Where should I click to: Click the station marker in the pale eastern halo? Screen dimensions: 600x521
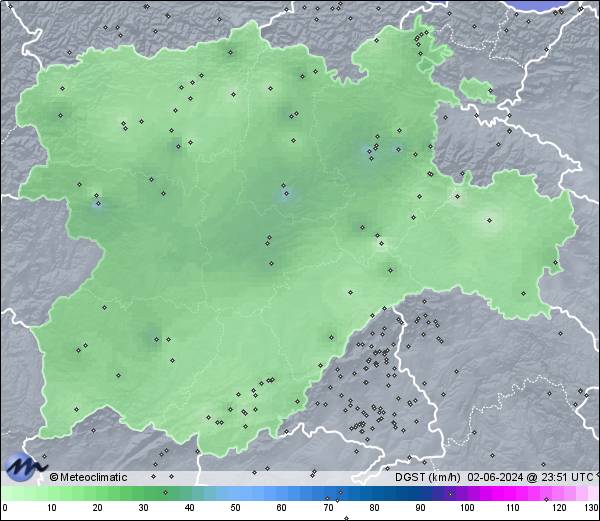(489, 220)
